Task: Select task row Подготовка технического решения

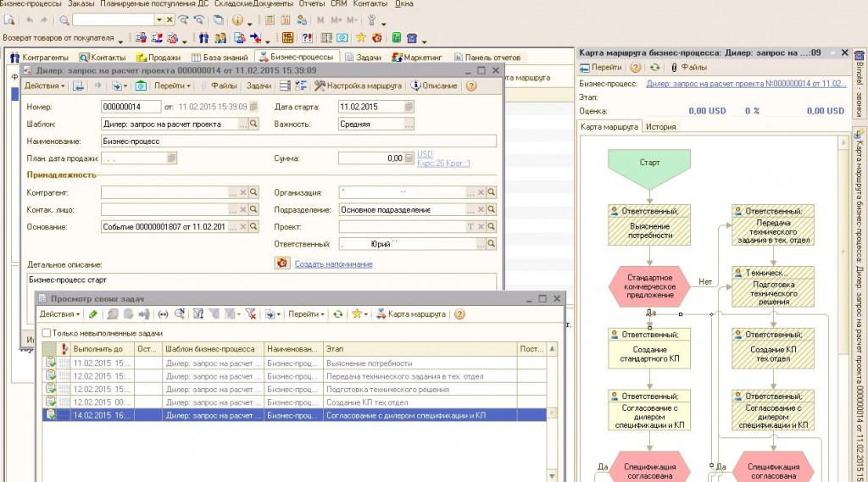Action: pyautogui.click(x=294, y=389)
